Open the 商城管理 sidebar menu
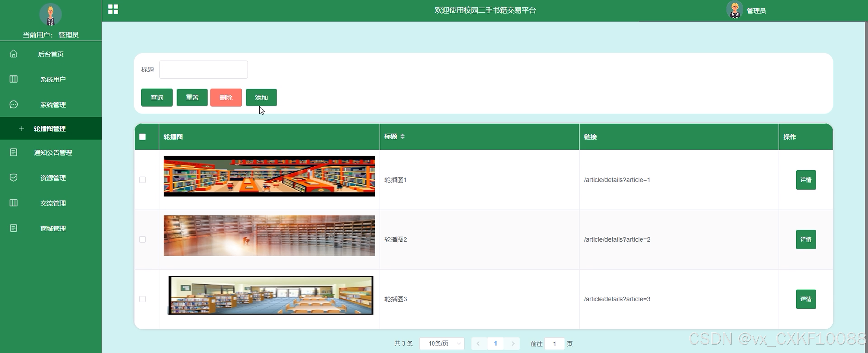 [53, 228]
